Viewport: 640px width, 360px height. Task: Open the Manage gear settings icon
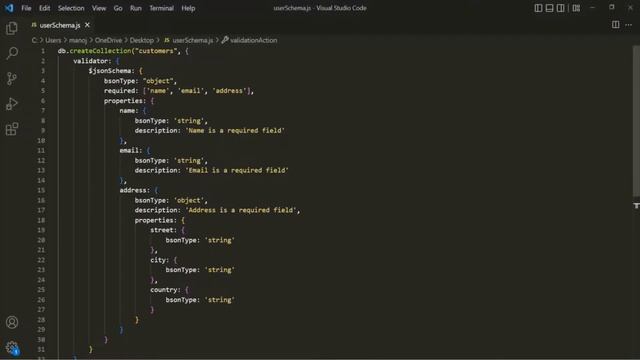click(12, 348)
